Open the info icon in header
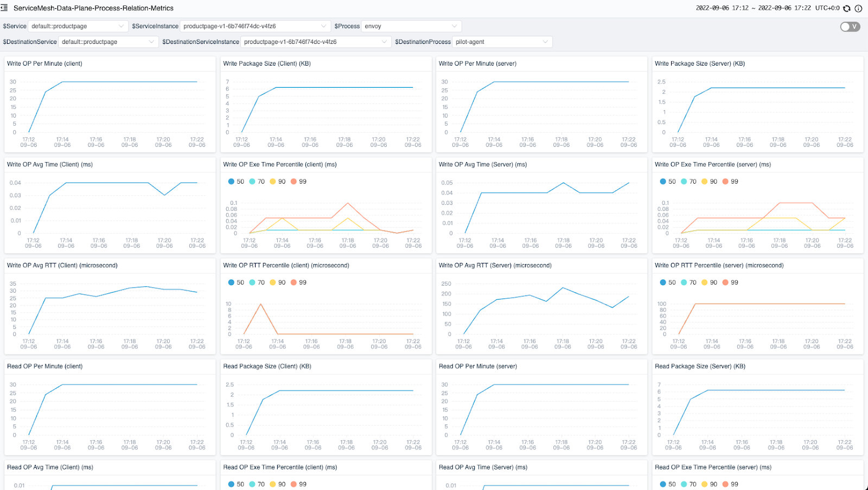Image resolution: width=868 pixels, height=490 pixels. tap(858, 8)
